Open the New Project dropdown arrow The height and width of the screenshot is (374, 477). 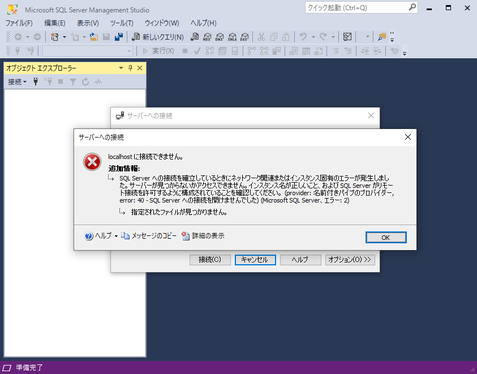pyautogui.click(x=64, y=37)
